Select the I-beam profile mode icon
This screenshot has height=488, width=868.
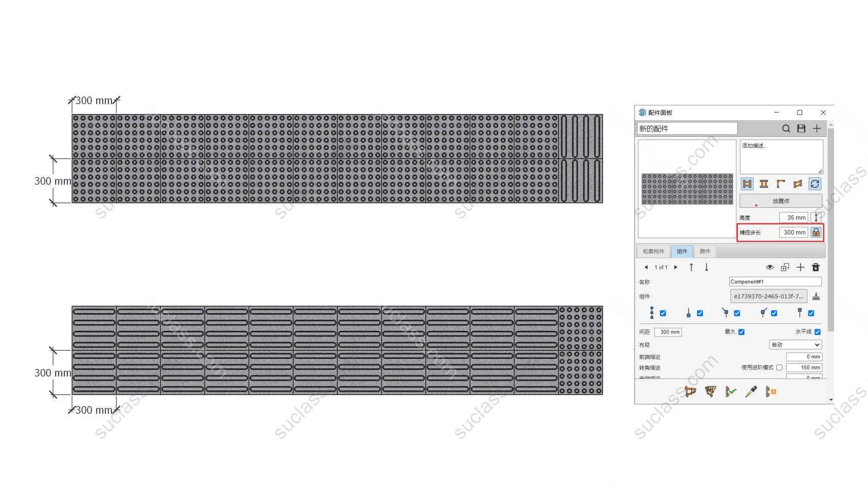tap(764, 184)
